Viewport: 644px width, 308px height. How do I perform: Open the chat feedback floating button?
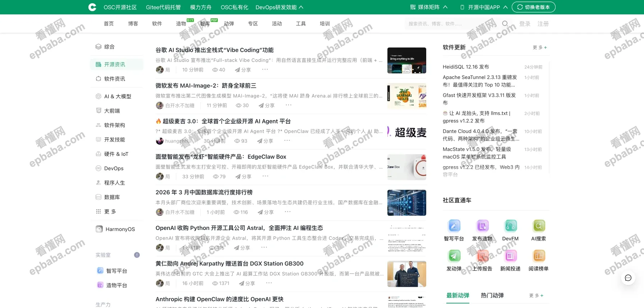(628, 278)
